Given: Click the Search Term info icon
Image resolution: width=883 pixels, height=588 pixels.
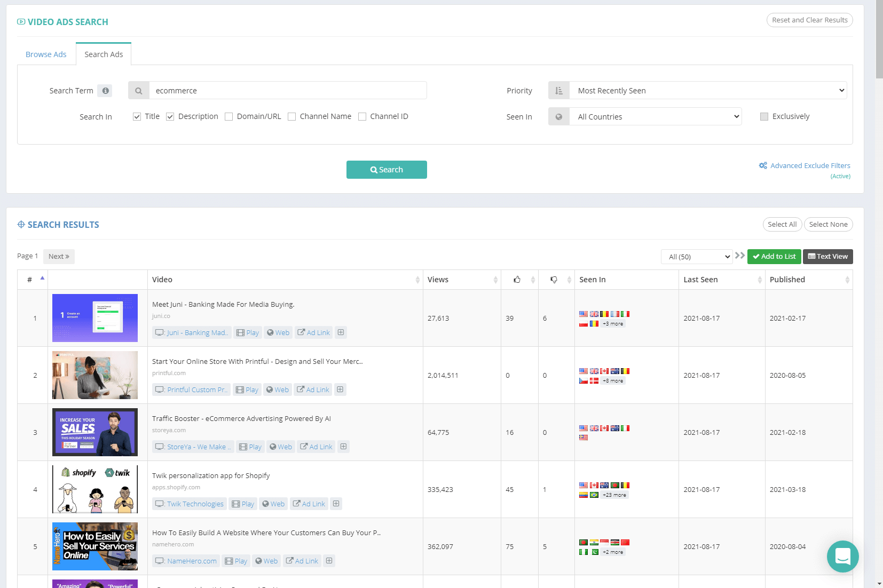Looking at the screenshot, I should pyautogui.click(x=106, y=91).
